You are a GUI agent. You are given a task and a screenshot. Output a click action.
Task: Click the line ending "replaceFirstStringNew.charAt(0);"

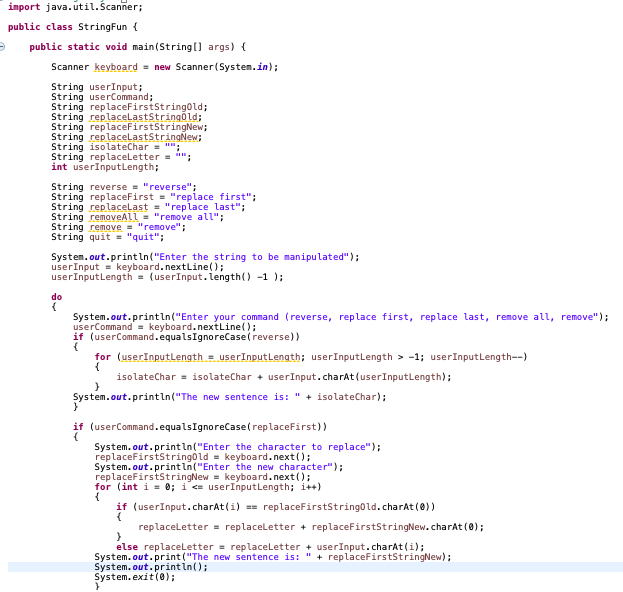pos(311,527)
